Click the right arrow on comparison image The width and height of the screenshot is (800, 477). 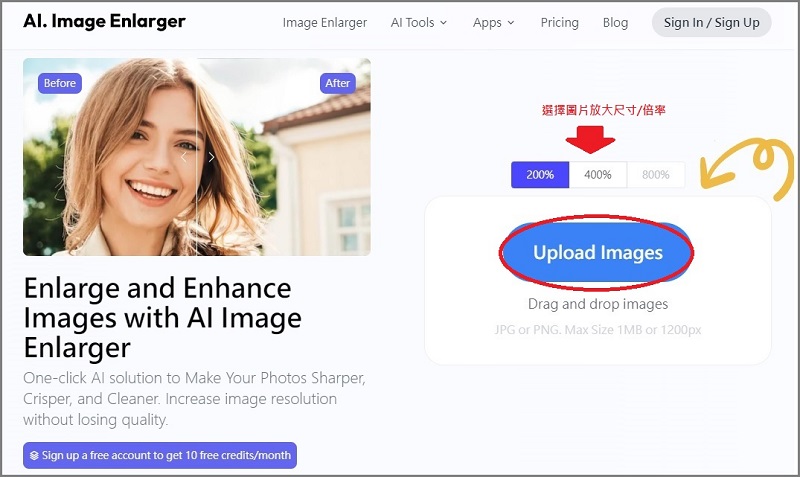(212, 157)
